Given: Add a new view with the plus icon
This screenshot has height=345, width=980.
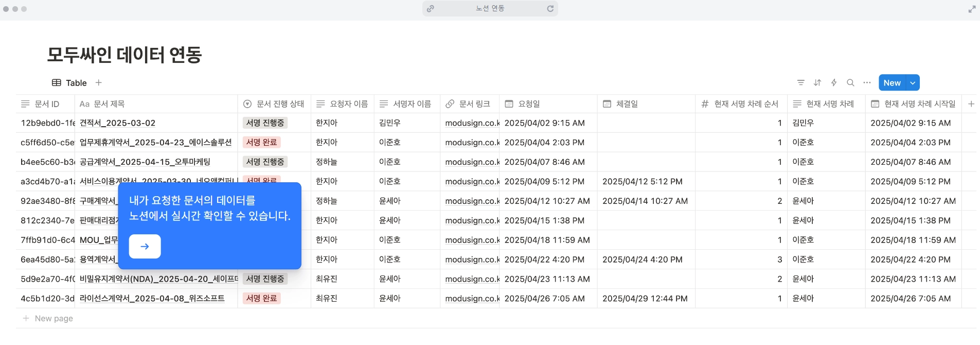Looking at the screenshot, I should pos(99,82).
